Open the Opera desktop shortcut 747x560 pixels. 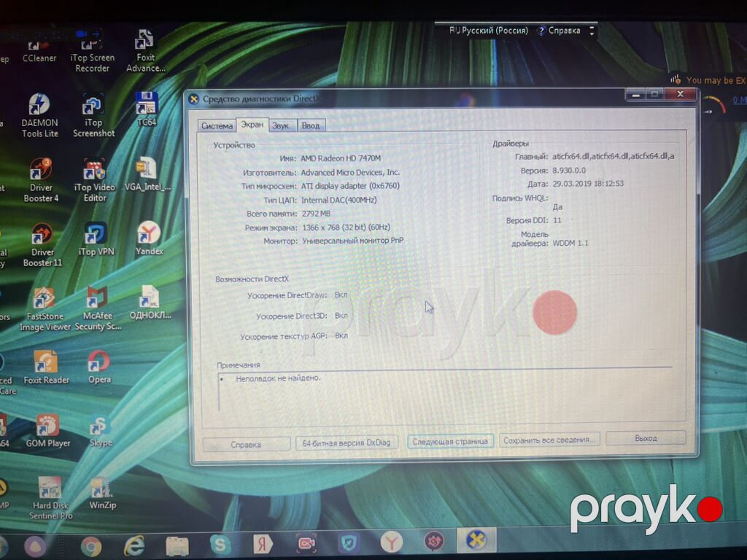click(x=99, y=367)
